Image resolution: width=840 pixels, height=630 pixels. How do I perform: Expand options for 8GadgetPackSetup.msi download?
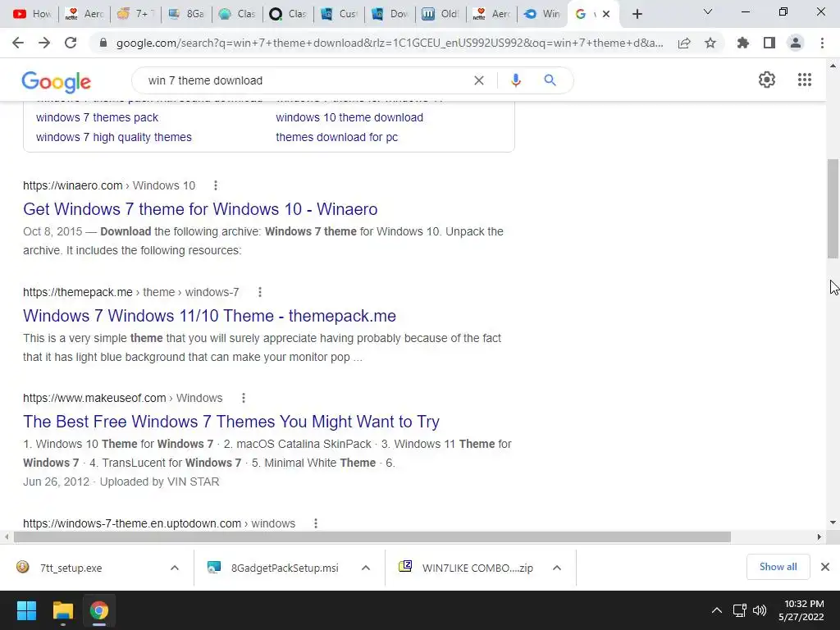coord(365,568)
